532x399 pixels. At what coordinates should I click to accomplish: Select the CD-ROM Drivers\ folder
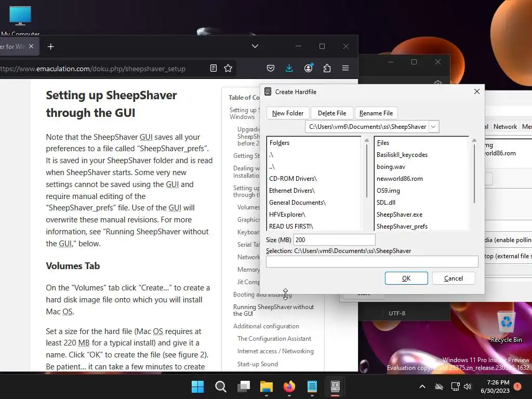293,179
